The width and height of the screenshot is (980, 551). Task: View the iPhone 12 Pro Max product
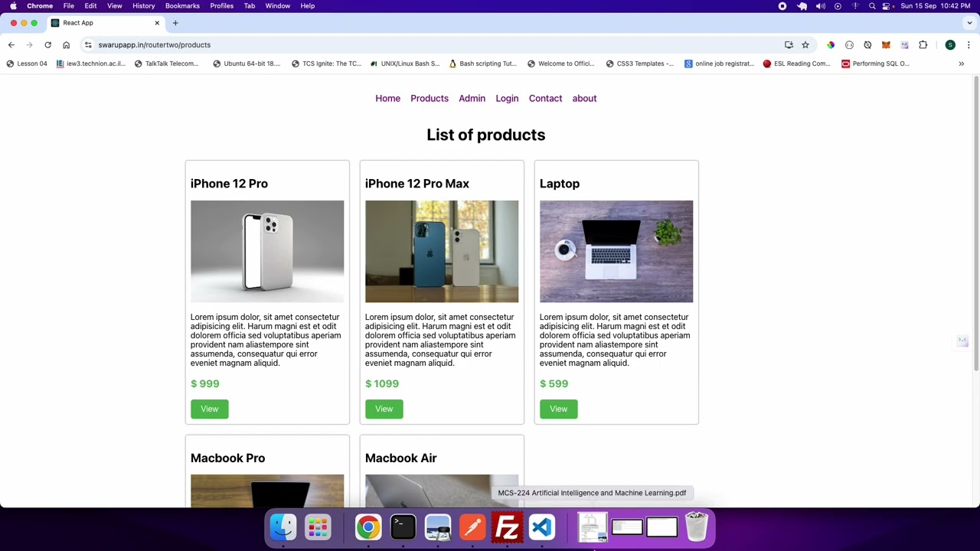pyautogui.click(x=384, y=409)
